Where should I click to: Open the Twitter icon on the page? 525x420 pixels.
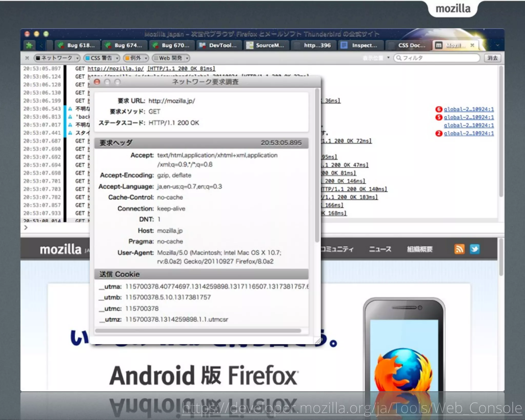click(x=474, y=249)
